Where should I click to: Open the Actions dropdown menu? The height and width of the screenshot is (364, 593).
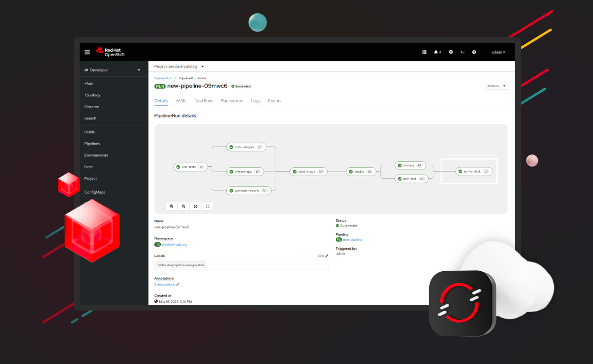pyautogui.click(x=497, y=85)
